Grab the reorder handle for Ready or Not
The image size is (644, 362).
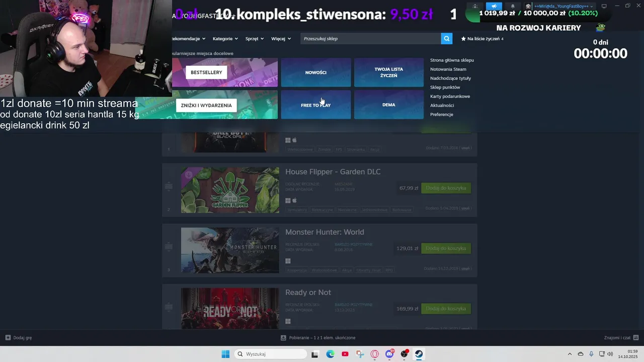coord(169,307)
